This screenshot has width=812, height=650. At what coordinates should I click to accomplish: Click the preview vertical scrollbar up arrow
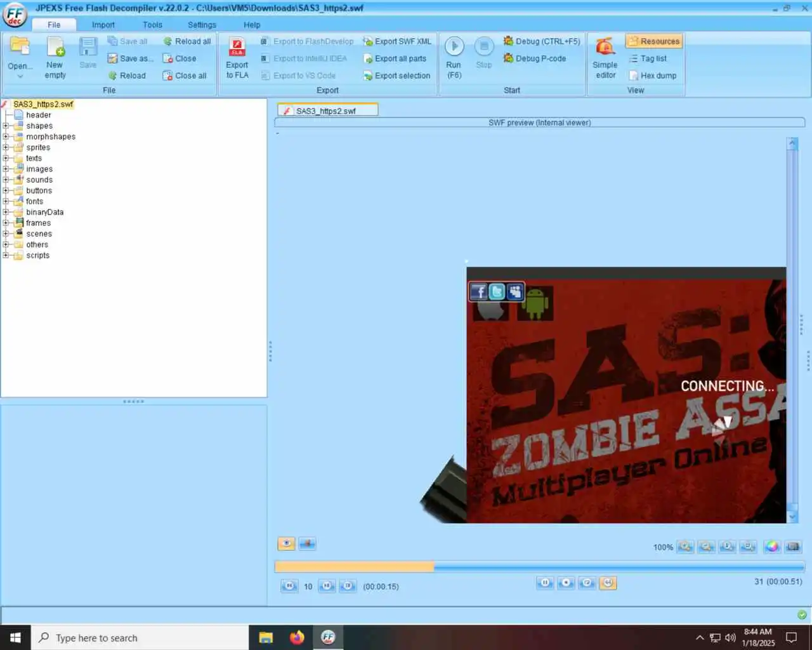(x=792, y=143)
